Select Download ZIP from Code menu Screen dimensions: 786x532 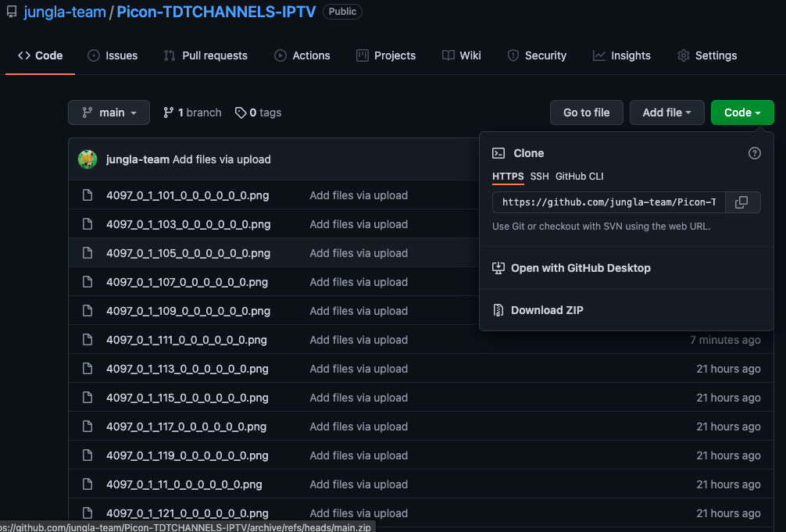547,310
